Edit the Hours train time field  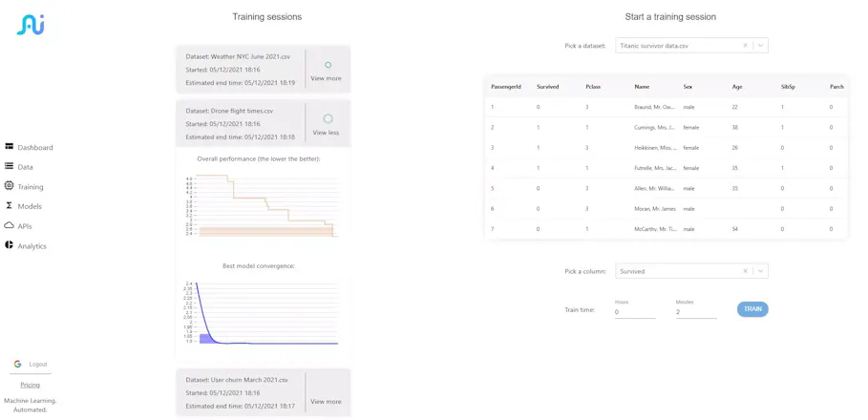point(635,312)
